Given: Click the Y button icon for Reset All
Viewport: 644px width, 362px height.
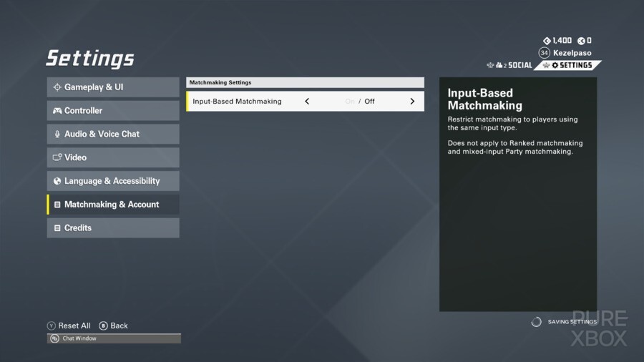Looking at the screenshot, I should point(52,326).
